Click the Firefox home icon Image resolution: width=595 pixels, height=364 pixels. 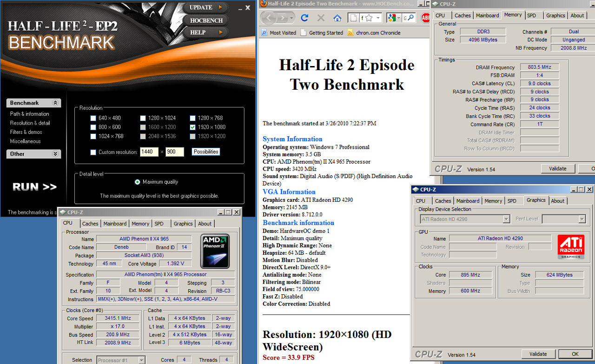337,18
